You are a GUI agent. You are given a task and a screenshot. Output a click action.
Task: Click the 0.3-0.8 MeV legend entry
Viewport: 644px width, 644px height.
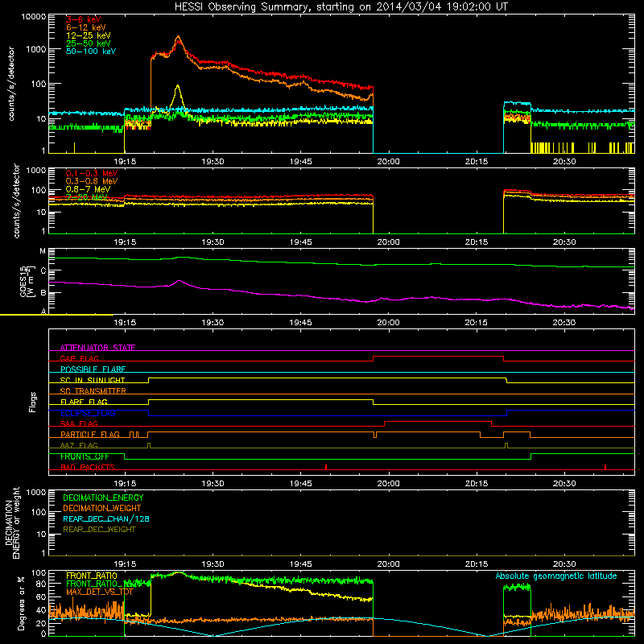92,181
